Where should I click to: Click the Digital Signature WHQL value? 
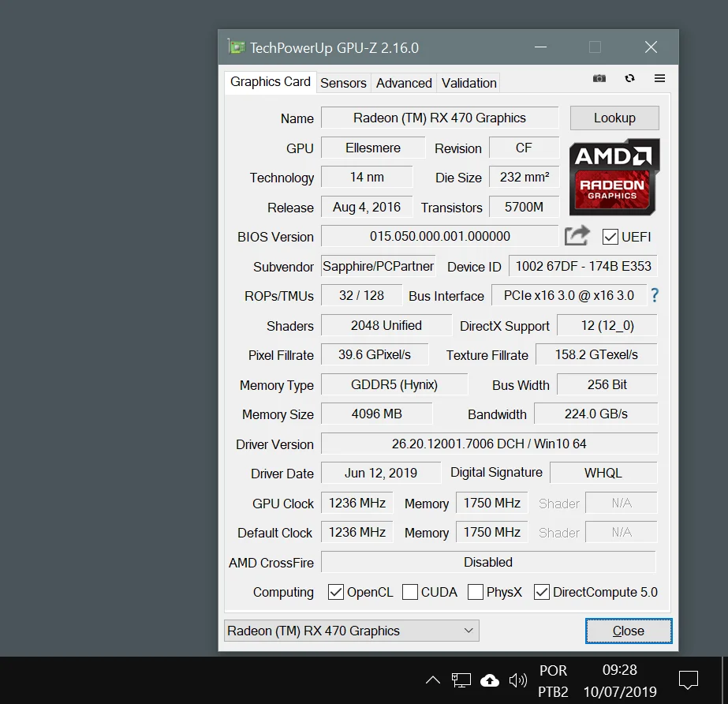pyautogui.click(x=603, y=473)
